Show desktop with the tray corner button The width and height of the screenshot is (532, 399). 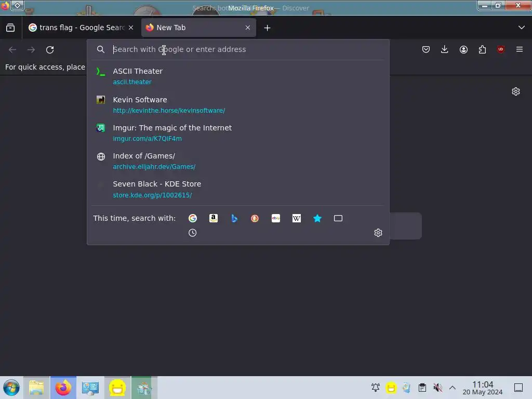click(x=518, y=388)
